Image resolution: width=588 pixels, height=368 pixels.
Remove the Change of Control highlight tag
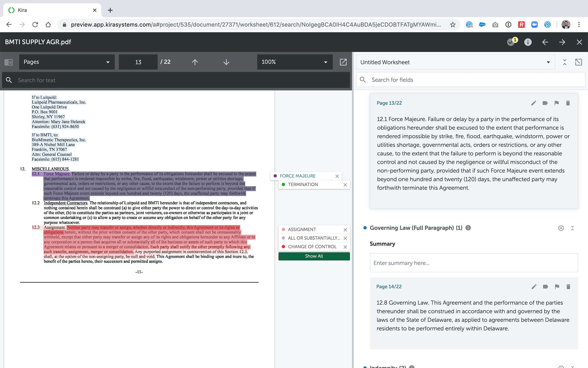345,247
